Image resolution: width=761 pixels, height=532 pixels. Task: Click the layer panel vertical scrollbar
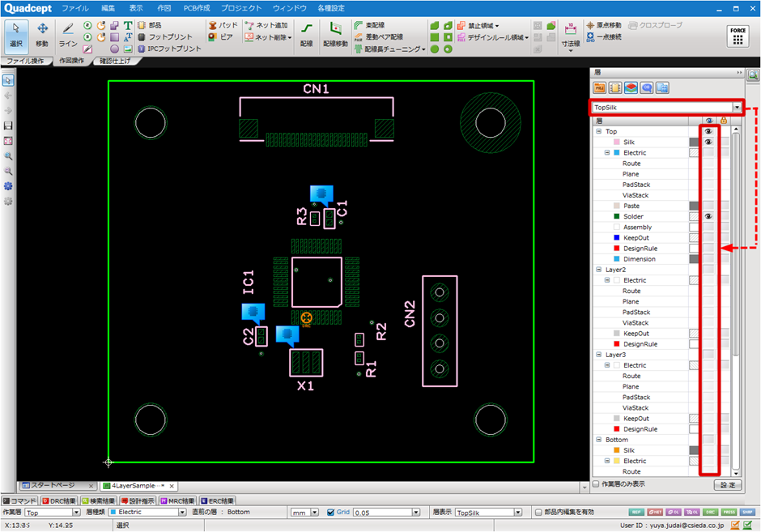pos(736,301)
